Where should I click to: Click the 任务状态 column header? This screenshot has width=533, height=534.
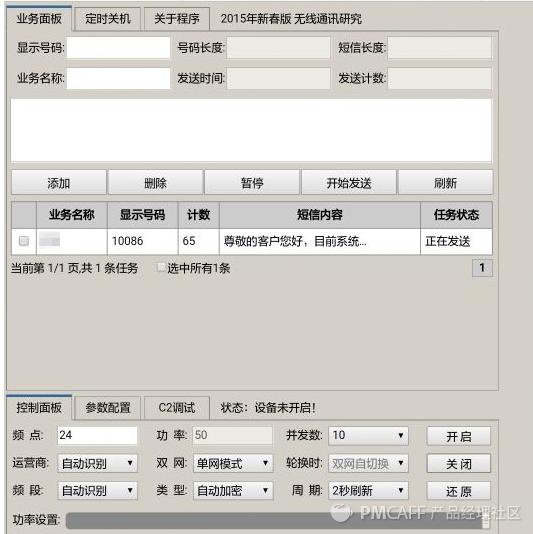point(456,215)
